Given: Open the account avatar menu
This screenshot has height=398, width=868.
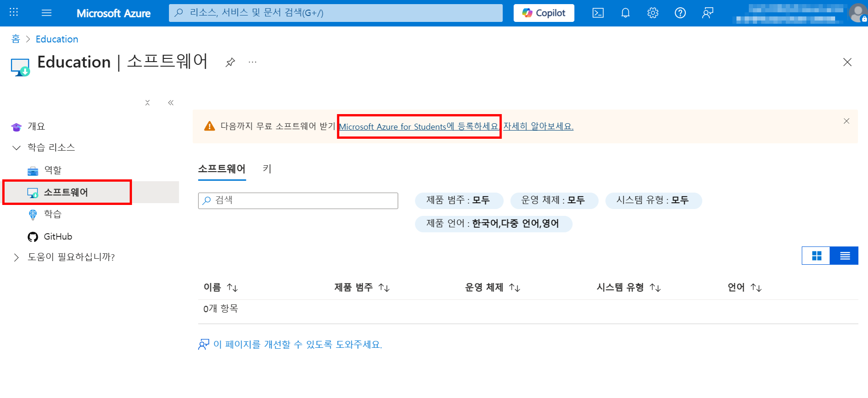Looking at the screenshot, I should tap(857, 13).
